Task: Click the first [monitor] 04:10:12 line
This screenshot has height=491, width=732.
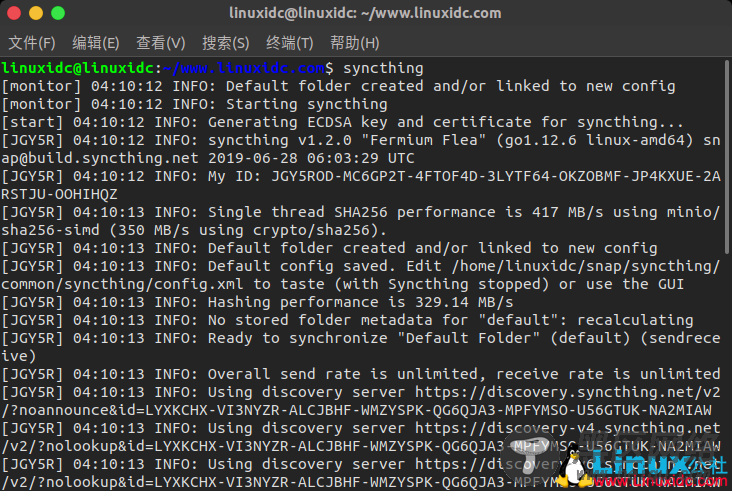Action: click(338, 86)
